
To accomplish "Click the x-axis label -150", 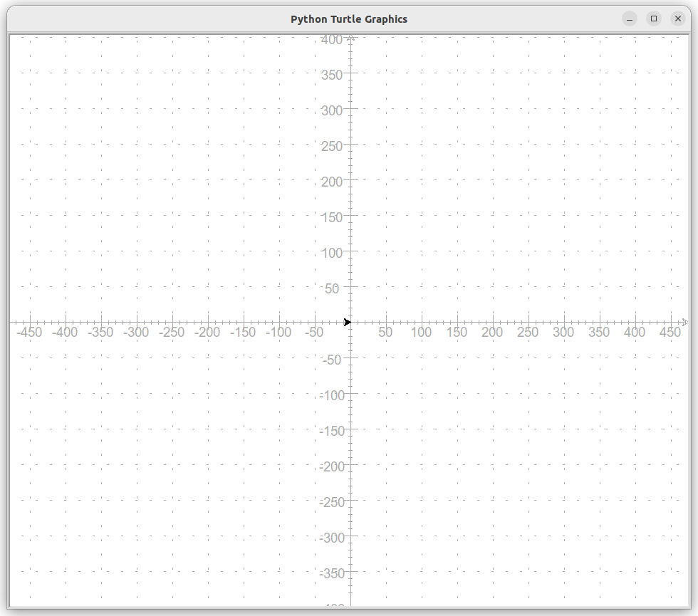I will coord(243,332).
